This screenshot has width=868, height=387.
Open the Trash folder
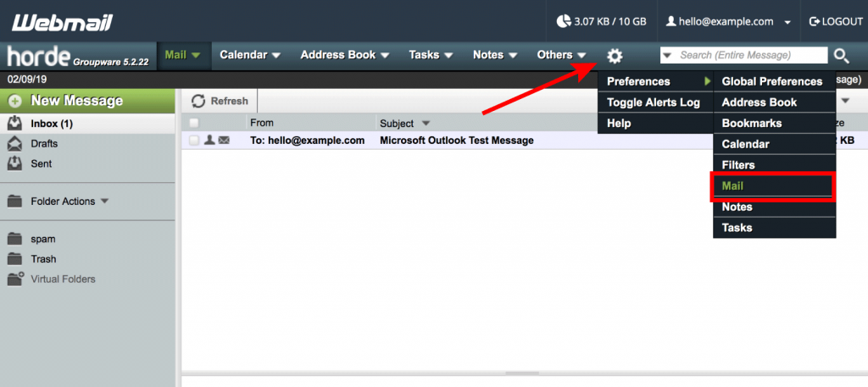click(43, 259)
